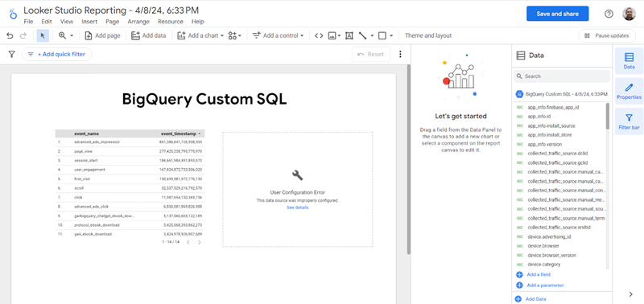Open the help question-mark icon
This screenshot has height=304, width=644.
(x=609, y=14)
